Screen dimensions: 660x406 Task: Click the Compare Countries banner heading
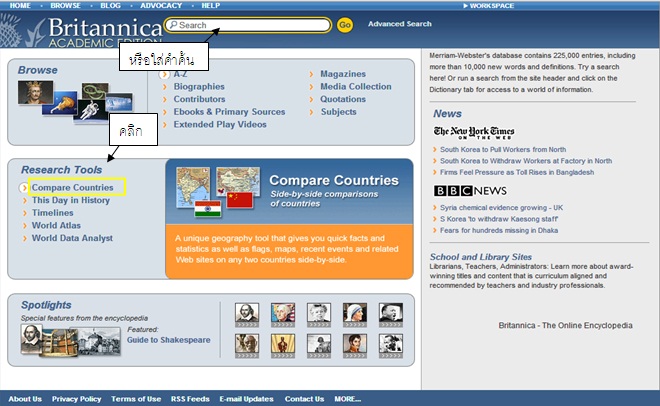pyautogui.click(x=334, y=180)
